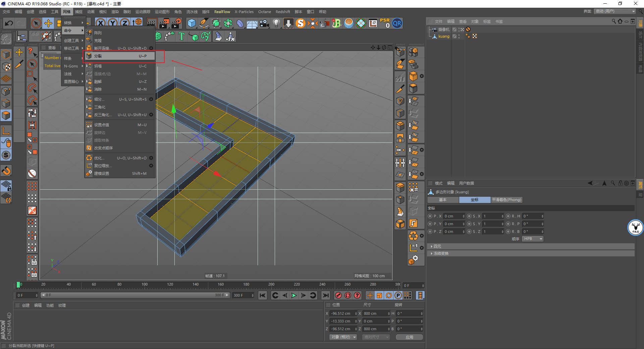Click the 300 F end frame field

tap(243, 295)
